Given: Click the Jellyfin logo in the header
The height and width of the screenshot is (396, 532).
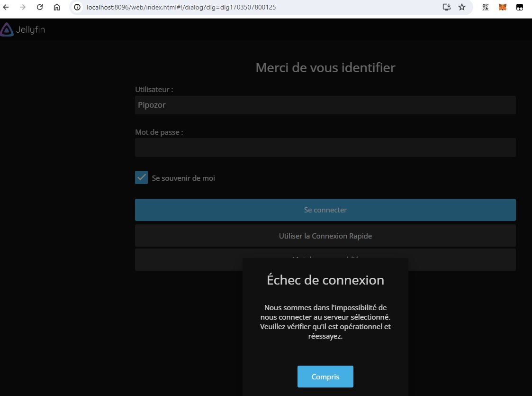Looking at the screenshot, I should click(23, 29).
